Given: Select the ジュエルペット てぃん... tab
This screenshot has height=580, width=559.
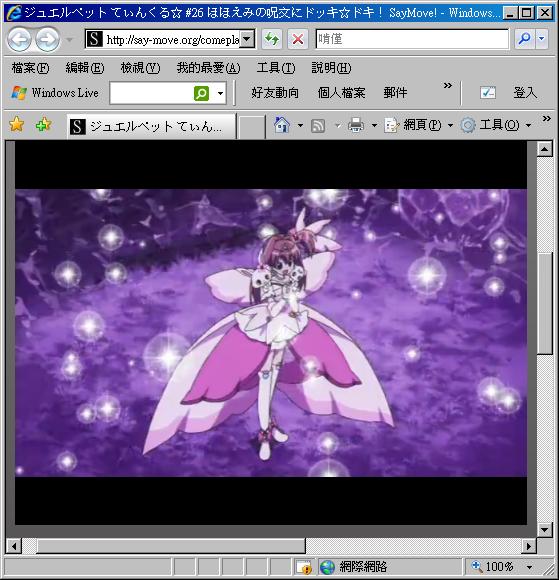Looking at the screenshot, I should click(x=151, y=127).
